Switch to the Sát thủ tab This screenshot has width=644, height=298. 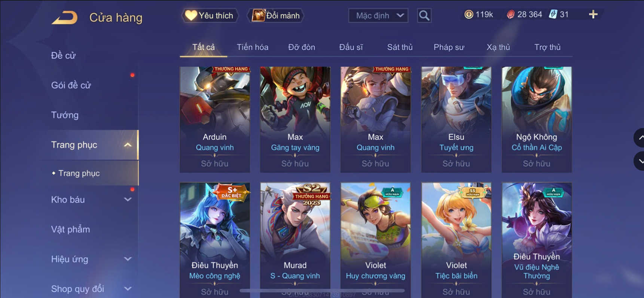[x=400, y=47]
